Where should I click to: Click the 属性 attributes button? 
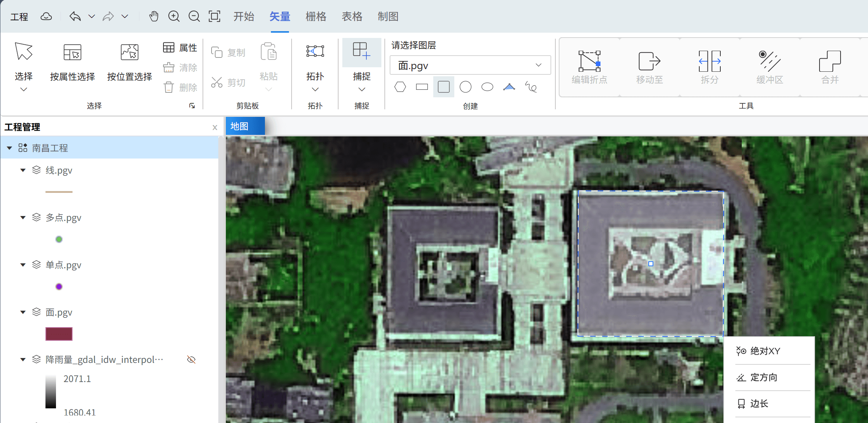point(180,47)
